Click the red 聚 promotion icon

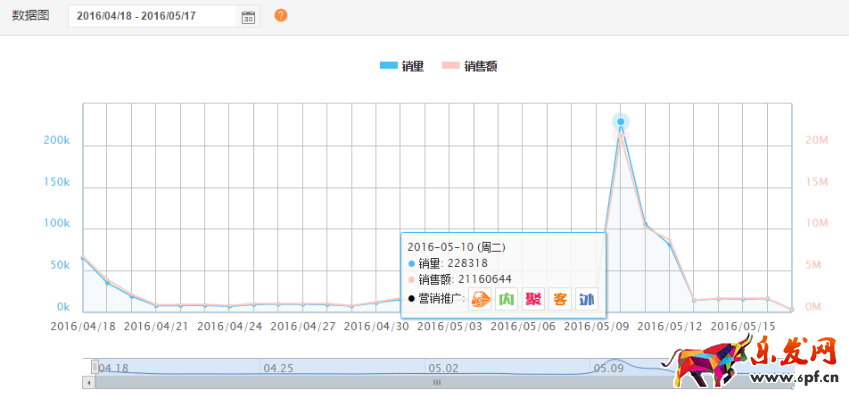[533, 299]
